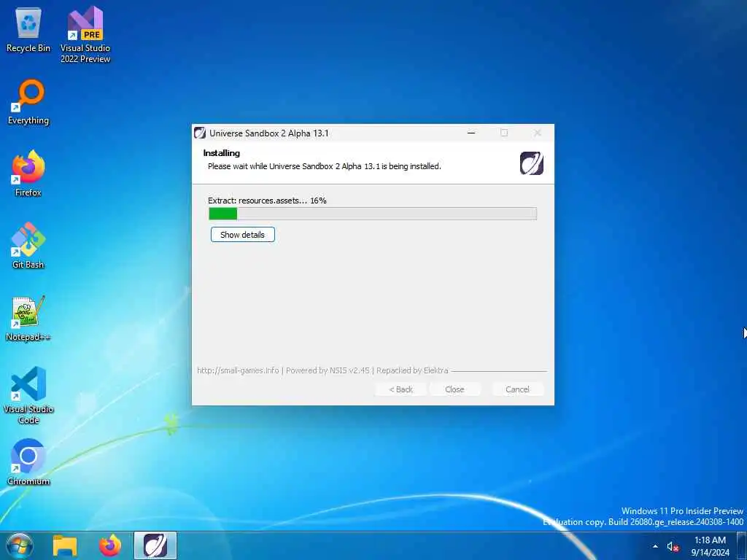Viewport: 747px width, 560px height.
Task: Click the Show desktop strip on the taskbar
Action: [x=742, y=545]
